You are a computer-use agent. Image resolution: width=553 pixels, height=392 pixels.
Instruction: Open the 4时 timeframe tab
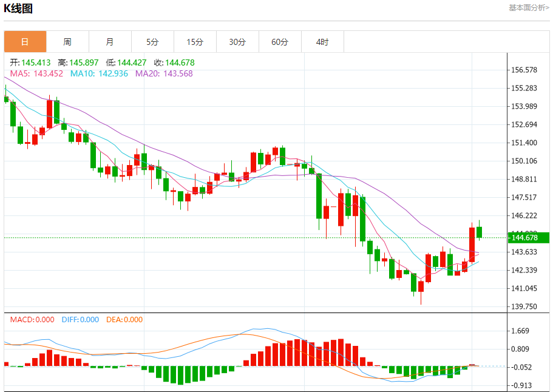pyautogui.click(x=322, y=42)
